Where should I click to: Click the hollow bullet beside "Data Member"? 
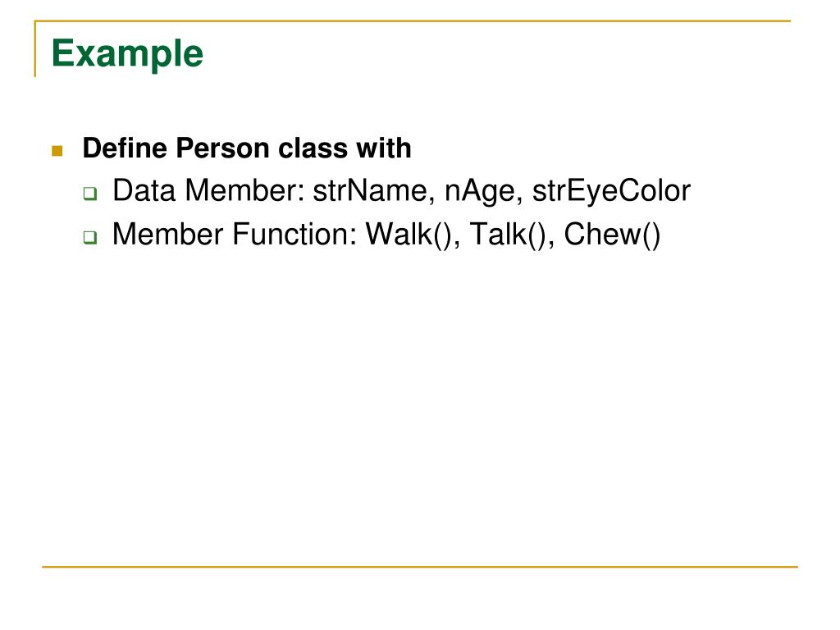click(x=90, y=194)
